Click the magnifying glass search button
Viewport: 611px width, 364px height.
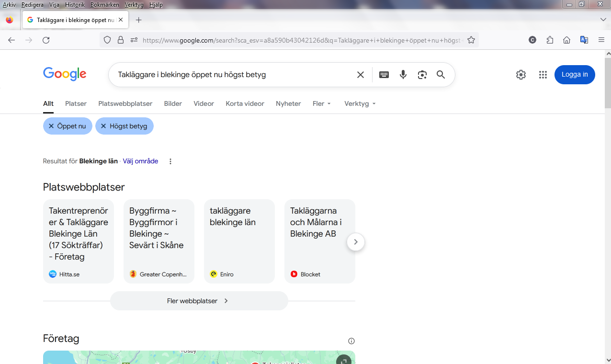click(x=441, y=75)
